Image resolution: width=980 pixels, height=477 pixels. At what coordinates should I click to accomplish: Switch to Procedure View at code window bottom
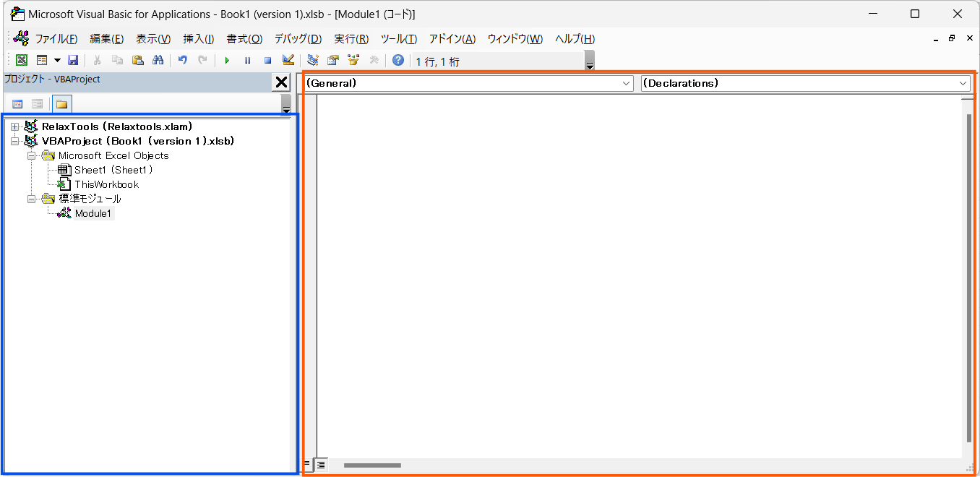click(307, 465)
